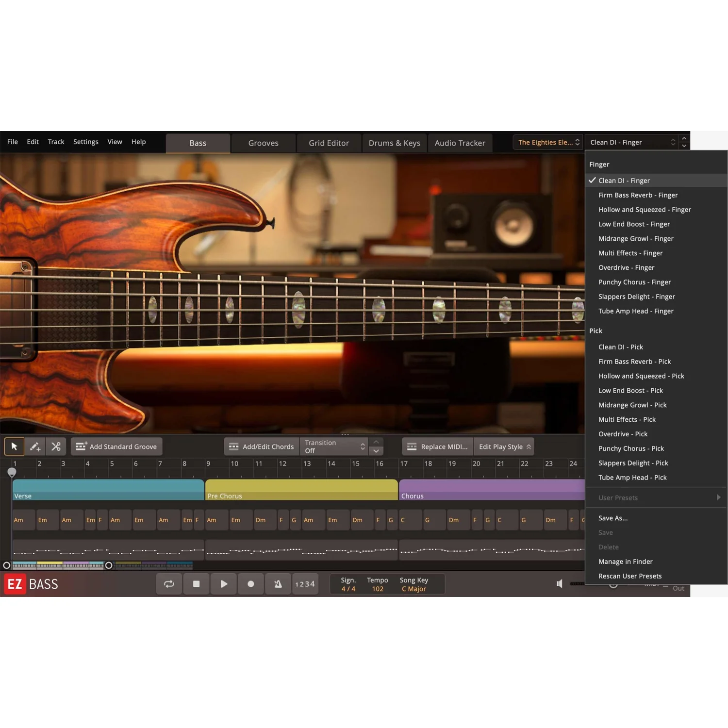
Task: Choose Firm Bass Reverb - Finger preset
Action: (656, 195)
